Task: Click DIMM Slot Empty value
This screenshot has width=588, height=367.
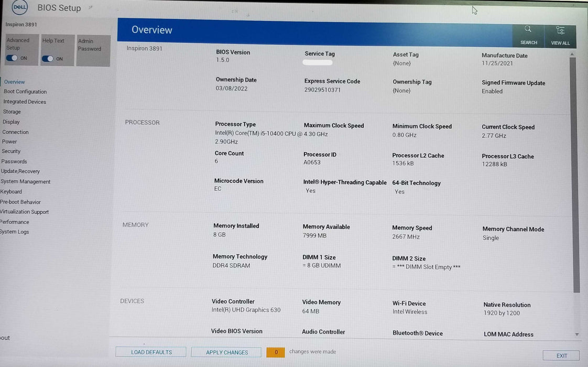Action: pos(426,267)
